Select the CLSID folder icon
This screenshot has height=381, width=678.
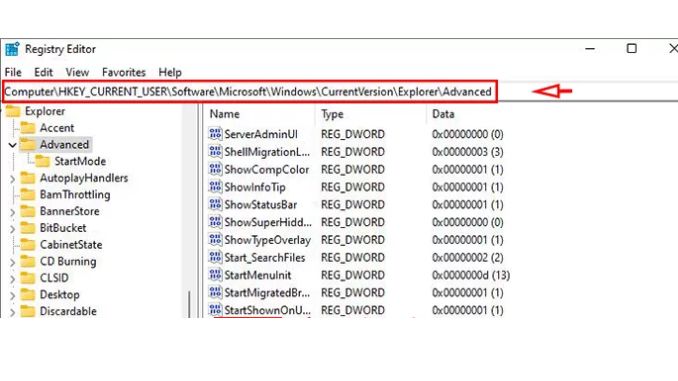pyautogui.click(x=28, y=278)
